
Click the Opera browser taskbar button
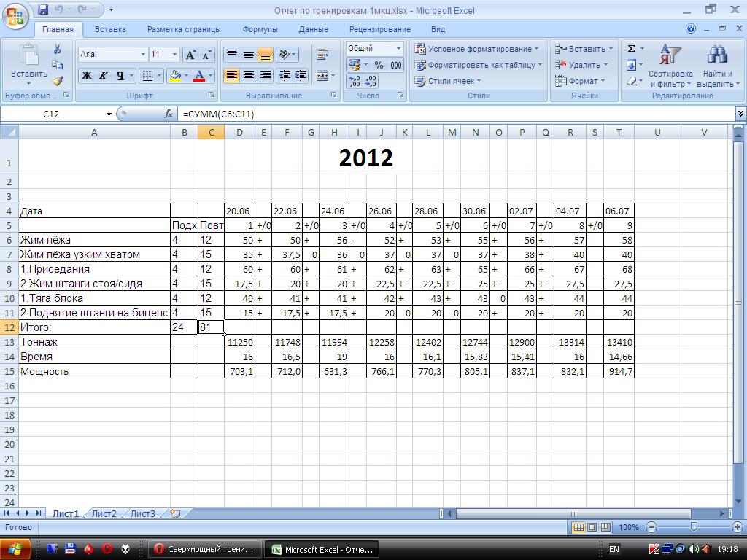tap(204, 549)
